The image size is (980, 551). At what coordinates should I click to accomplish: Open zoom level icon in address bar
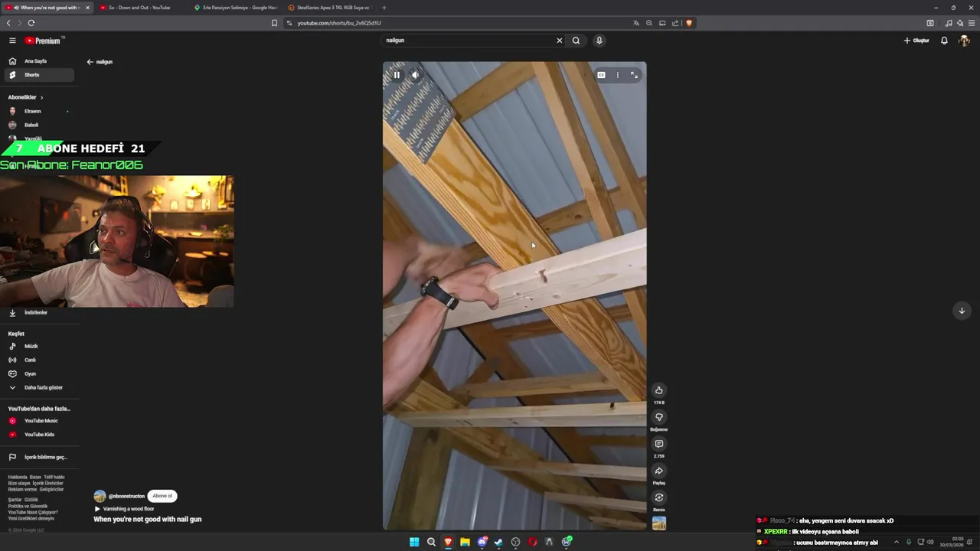tap(649, 23)
